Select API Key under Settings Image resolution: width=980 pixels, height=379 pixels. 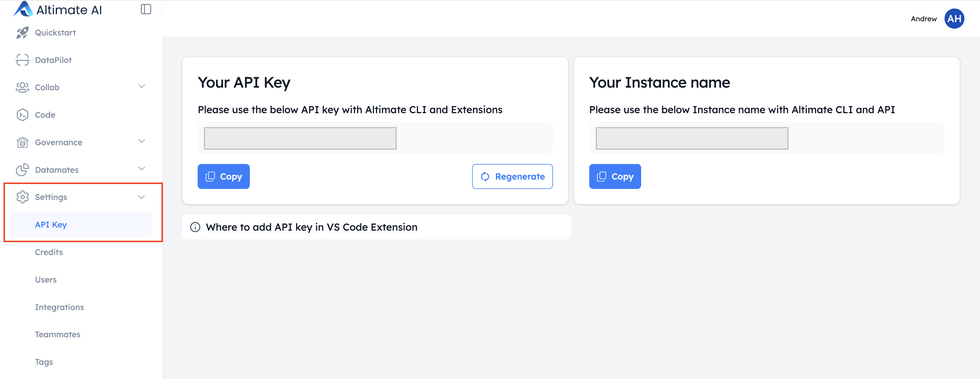(x=81, y=224)
